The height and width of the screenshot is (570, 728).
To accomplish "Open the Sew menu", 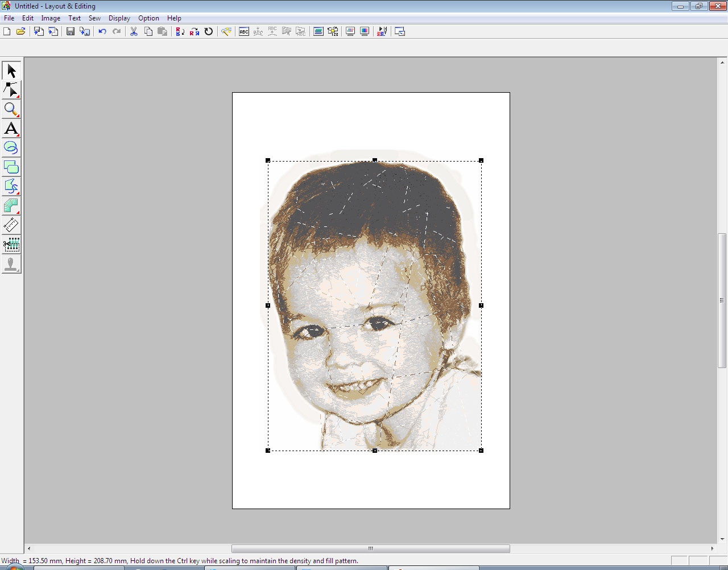I will (94, 18).
